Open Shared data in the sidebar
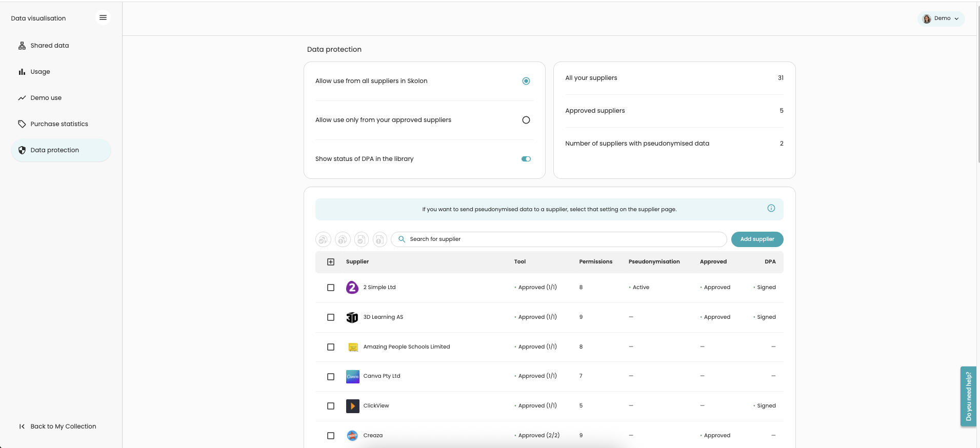The image size is (980, 448). coord(49,46)
